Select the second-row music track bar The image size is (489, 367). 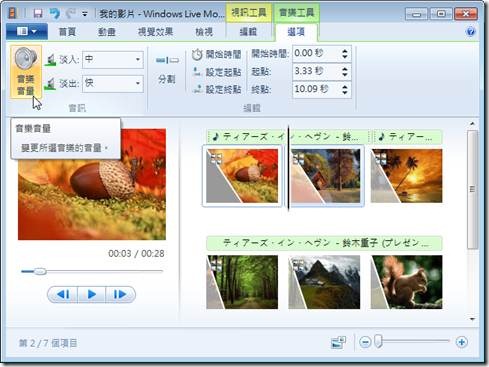(x=324, y=243)
